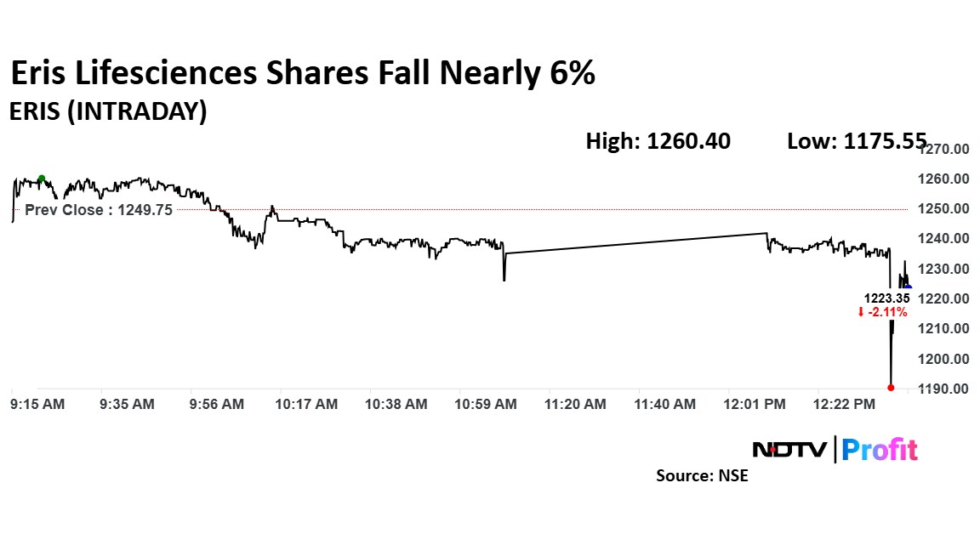980x551 pixels.
Task: Click the 11:20 AM time axis label
Action: [x=577, y=405]
